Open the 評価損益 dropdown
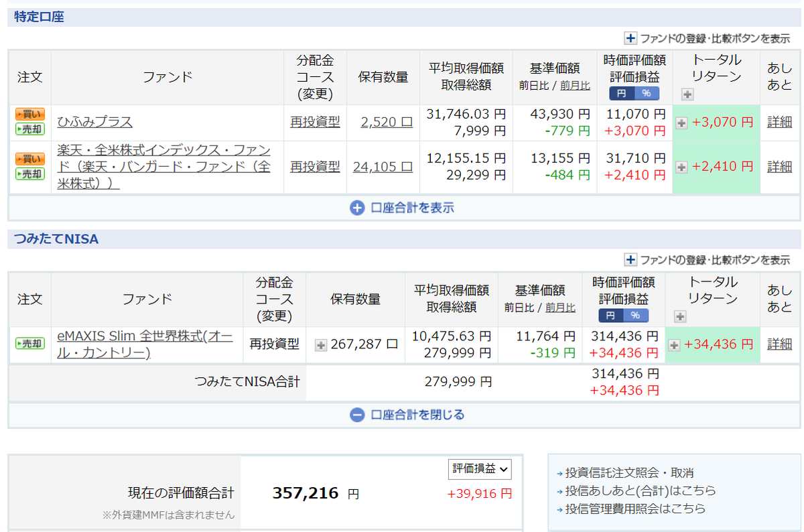 480,469
